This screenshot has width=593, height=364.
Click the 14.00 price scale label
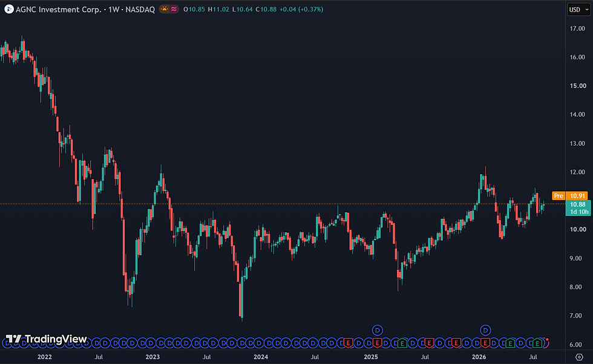coord(577,114)
